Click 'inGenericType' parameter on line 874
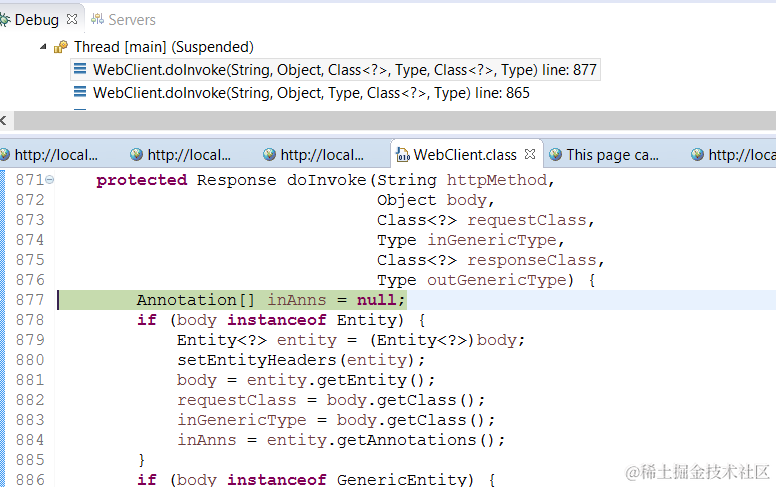The image size is (776, 487). (492, 240)
